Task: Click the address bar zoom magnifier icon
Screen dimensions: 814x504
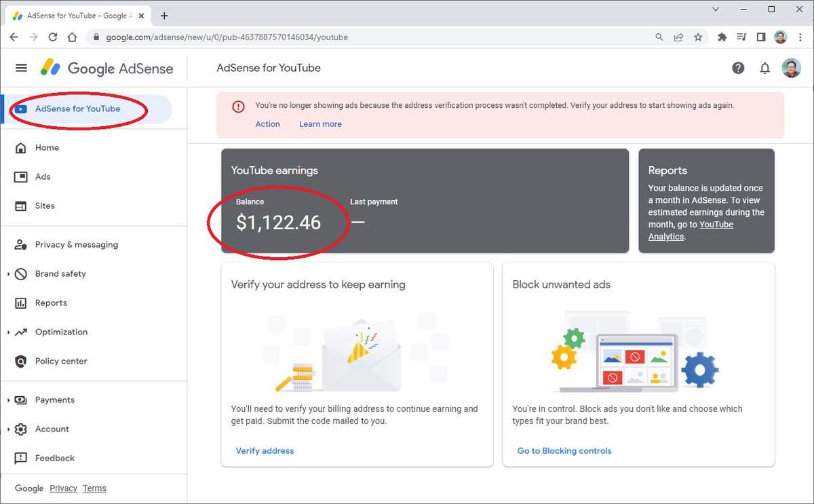Action: pyautogui.click(x=659, y=37)
